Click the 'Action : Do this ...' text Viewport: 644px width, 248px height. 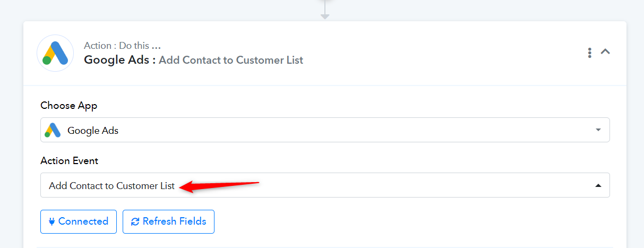pyautogui.click(x=122, y=46)
